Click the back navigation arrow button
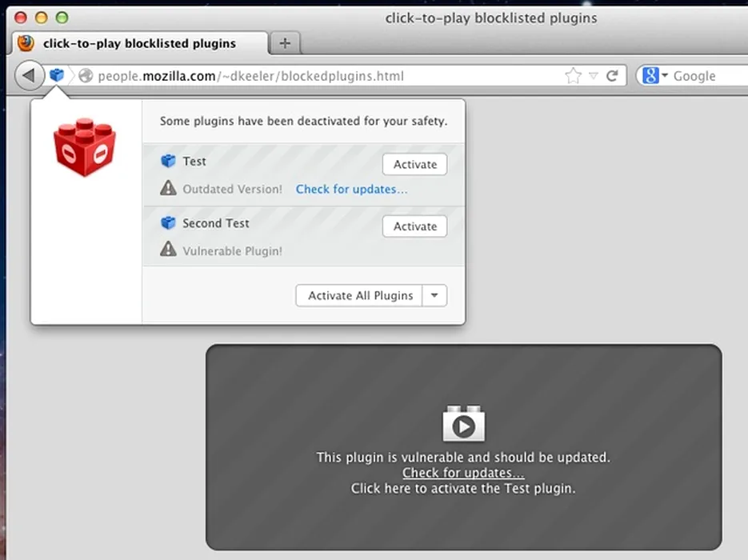The image size is (748, 560). (x=29, y=76)
